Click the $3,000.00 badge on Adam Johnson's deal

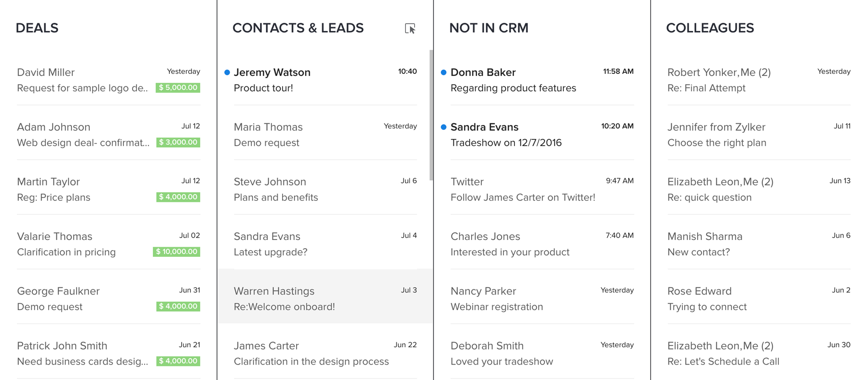[x=178, y=142]
